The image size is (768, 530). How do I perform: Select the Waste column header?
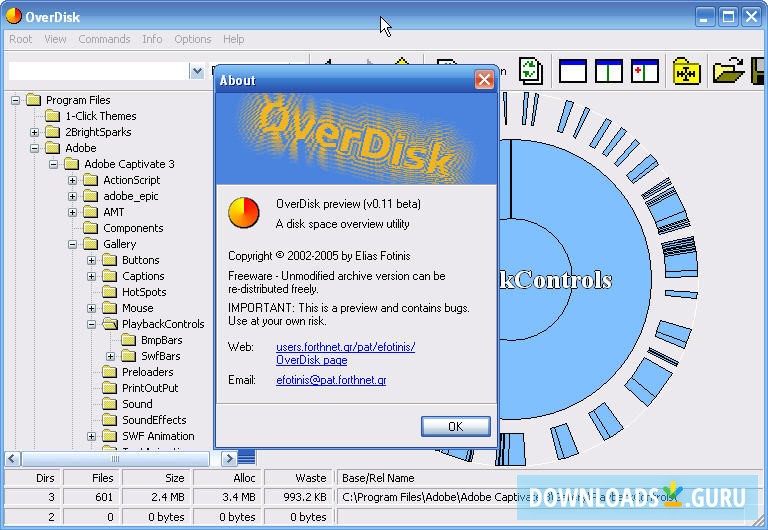[x=299, y=478]
